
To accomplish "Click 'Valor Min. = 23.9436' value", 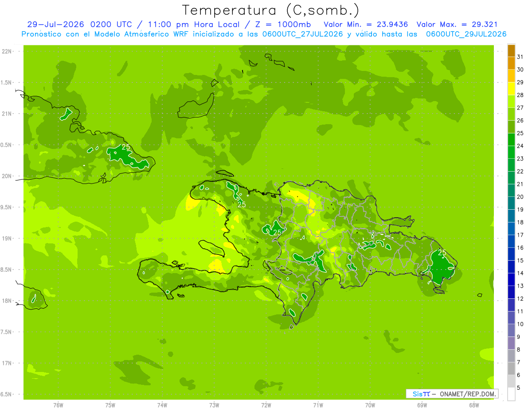I will click(366, 24).
